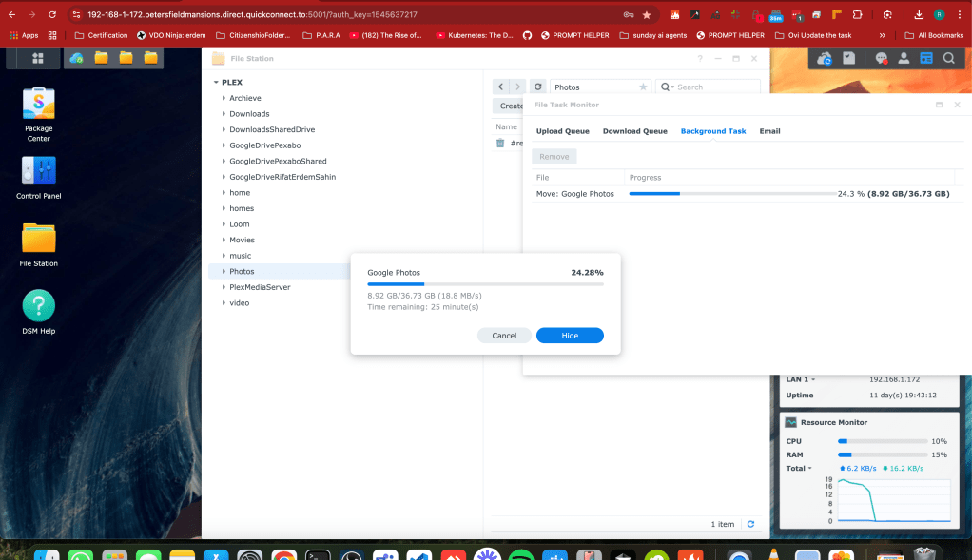Viewport: 972px width, 560px height.
Task: Click the Create button in File Station
Action: point(509,106)
